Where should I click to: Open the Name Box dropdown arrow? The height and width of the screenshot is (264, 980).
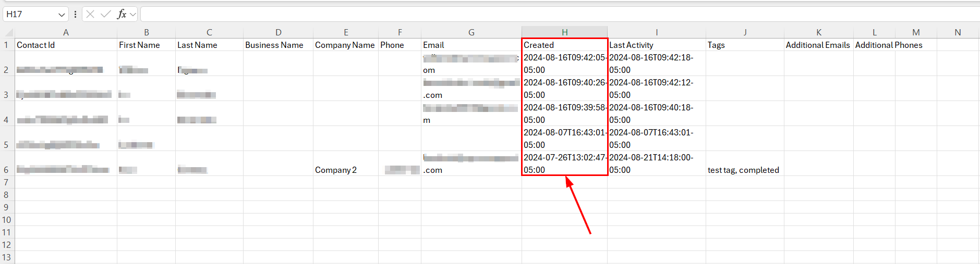click(62, 15)
